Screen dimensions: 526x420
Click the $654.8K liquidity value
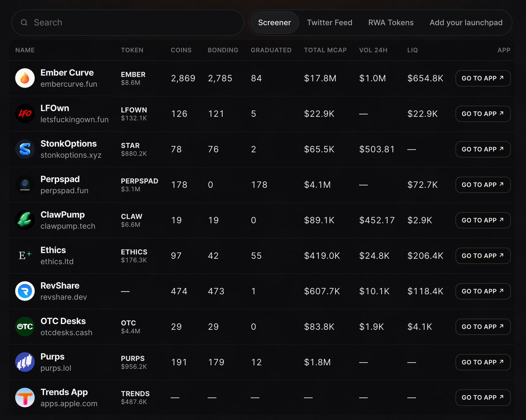(x=425, y=78)
